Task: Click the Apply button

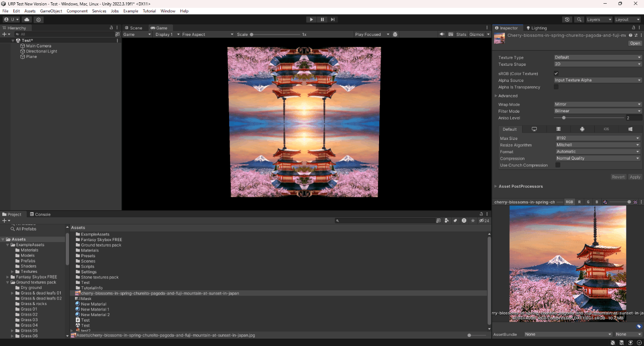Action: 635,177
